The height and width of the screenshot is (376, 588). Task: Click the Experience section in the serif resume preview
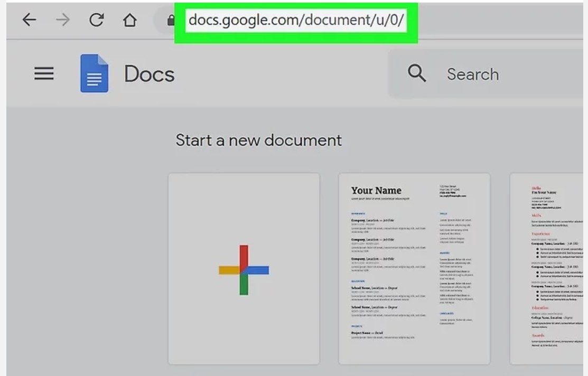pos(359,214)
